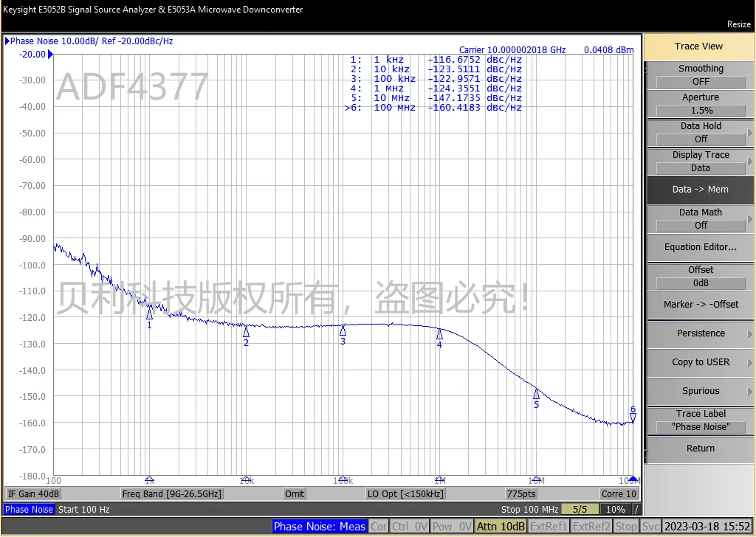Click the Corre 10 status field
This screenshot has width=756, height=537.
coord(619,494)
